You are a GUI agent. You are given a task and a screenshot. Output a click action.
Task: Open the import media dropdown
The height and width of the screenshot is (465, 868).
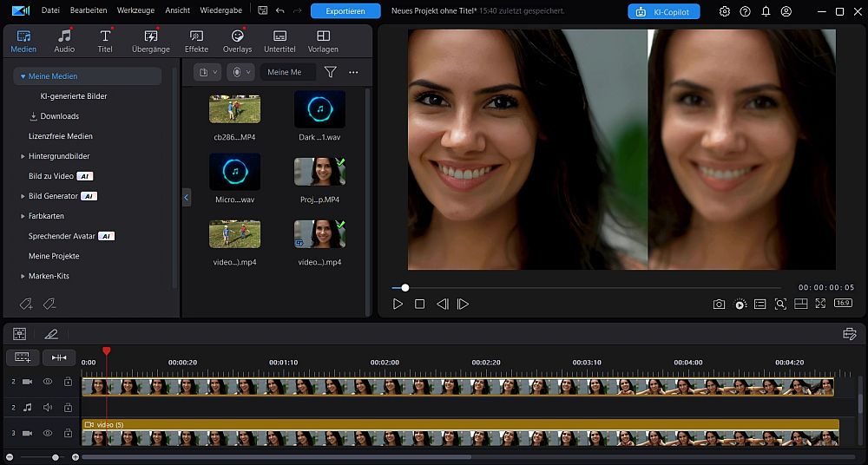tap(207, 72)
